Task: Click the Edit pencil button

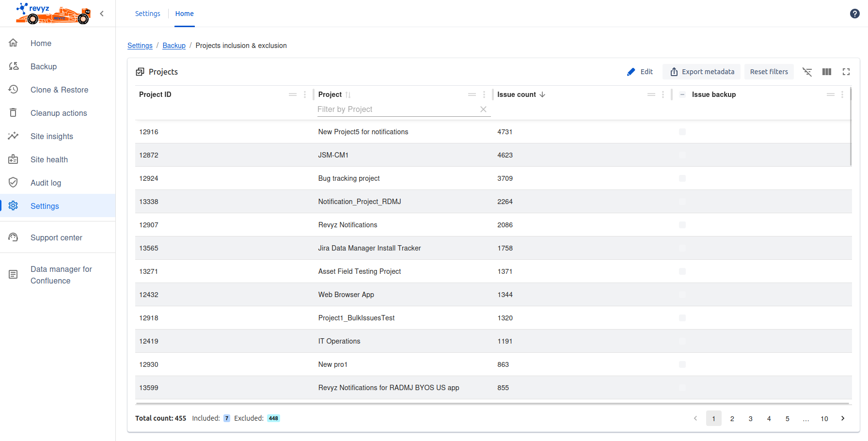Action: click(640, 72)
